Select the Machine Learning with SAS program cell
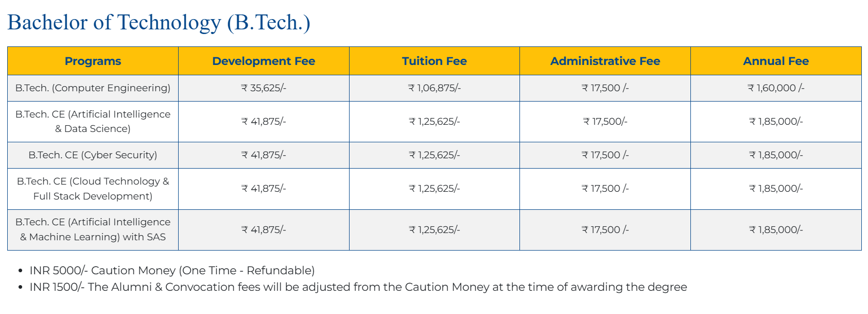Screen dimensions: 868x314 [x=93, y=229]
